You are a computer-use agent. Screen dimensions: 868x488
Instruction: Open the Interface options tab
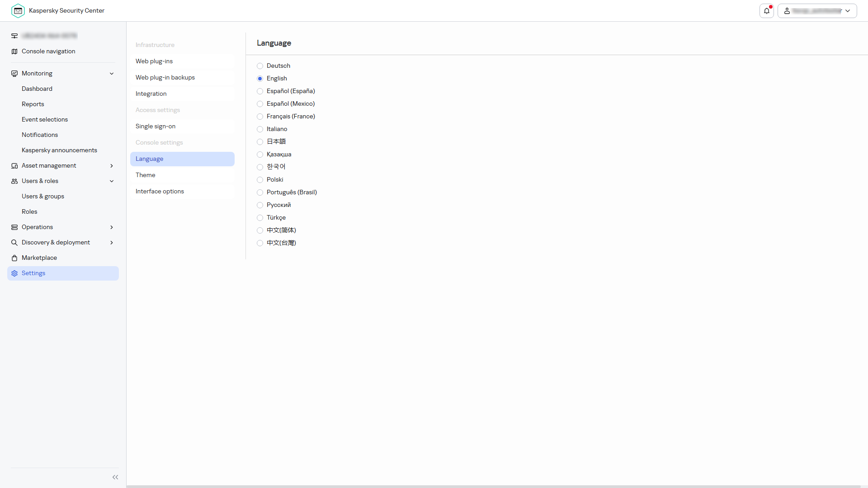pos(182,192)
